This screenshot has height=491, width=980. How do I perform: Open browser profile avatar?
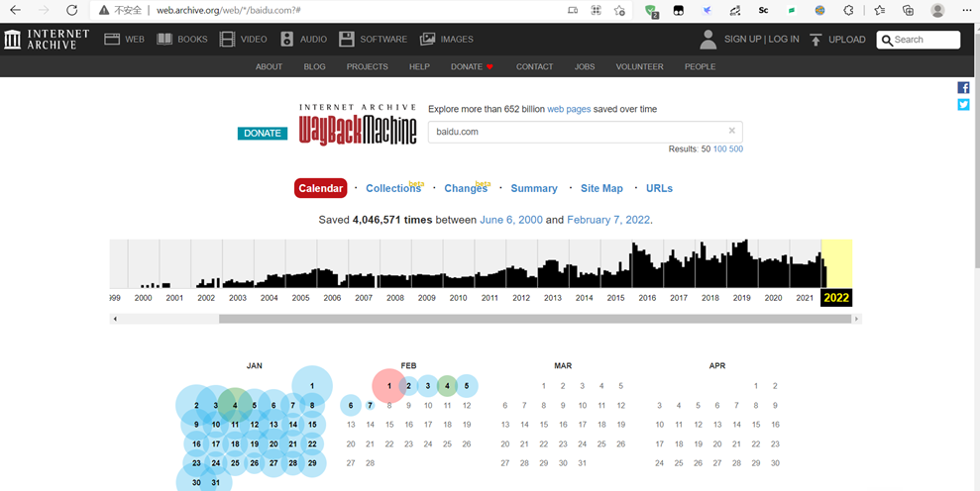(937, 10)
